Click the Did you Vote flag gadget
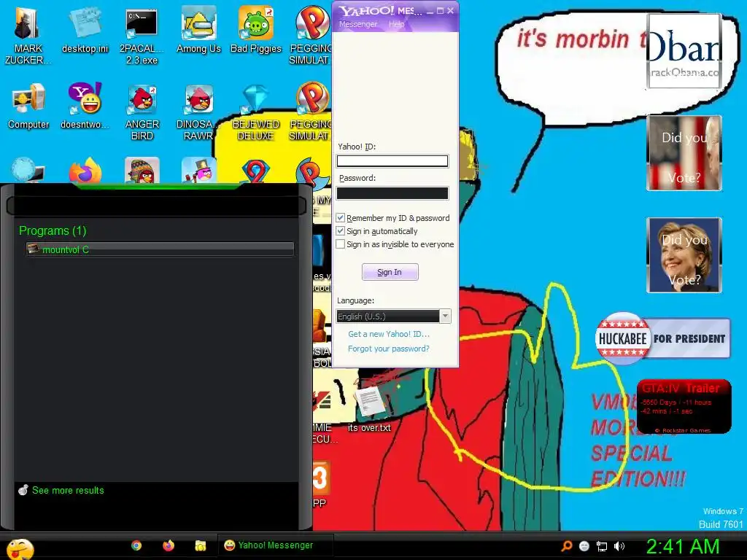This screenshot has height=560, width=747. 684,153
